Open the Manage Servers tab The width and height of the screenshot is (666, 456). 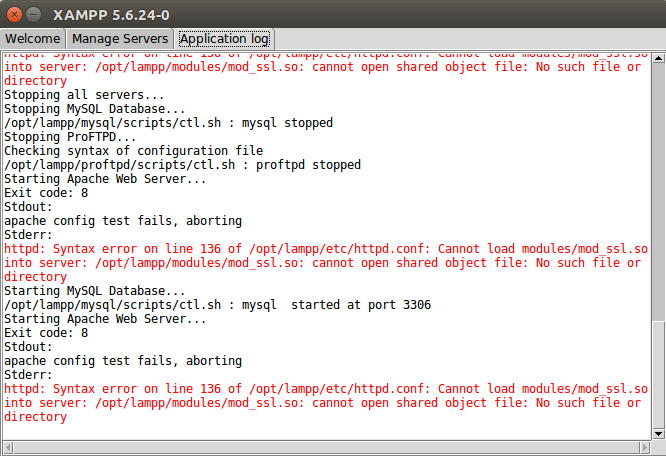[x=120, y=39]
